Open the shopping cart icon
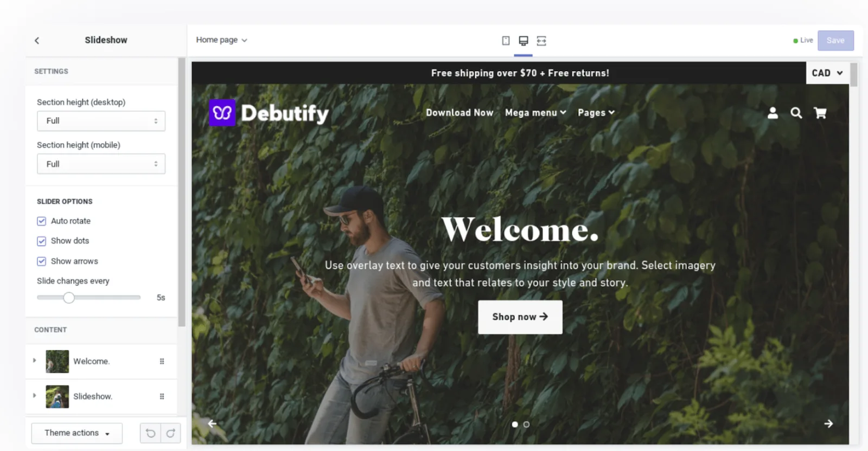 [x=820, y=113]
